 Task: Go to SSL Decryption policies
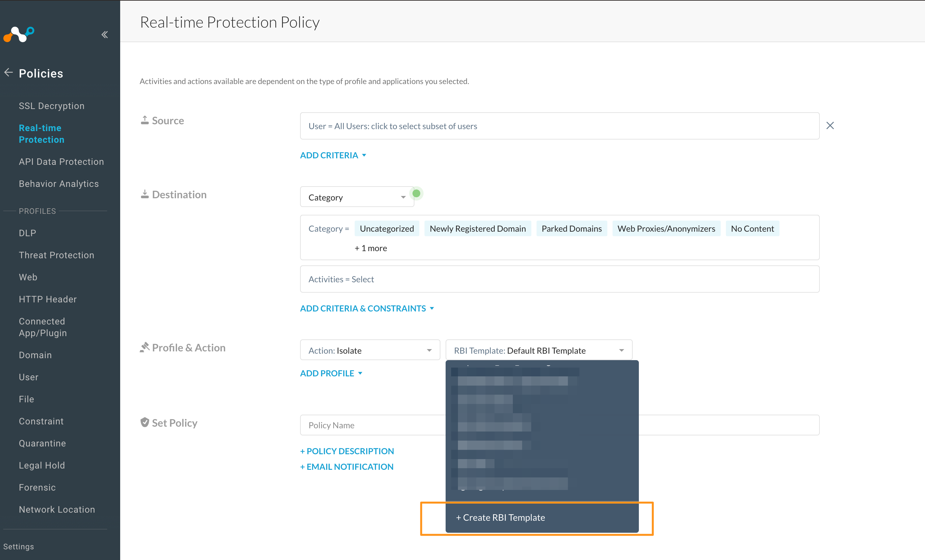click(51, 106)
